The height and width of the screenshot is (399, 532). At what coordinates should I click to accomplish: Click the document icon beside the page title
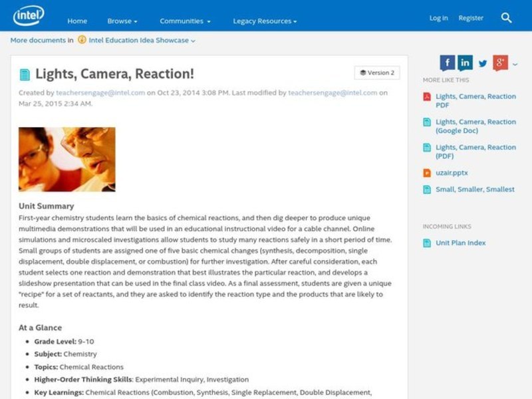pos(25,72)
